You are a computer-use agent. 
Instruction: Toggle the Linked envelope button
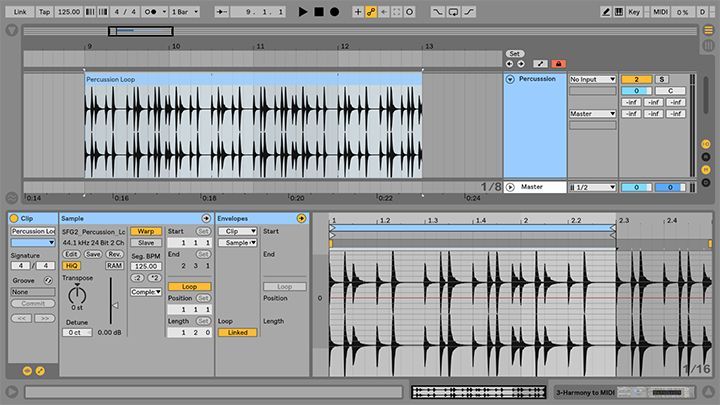(237, 332)
